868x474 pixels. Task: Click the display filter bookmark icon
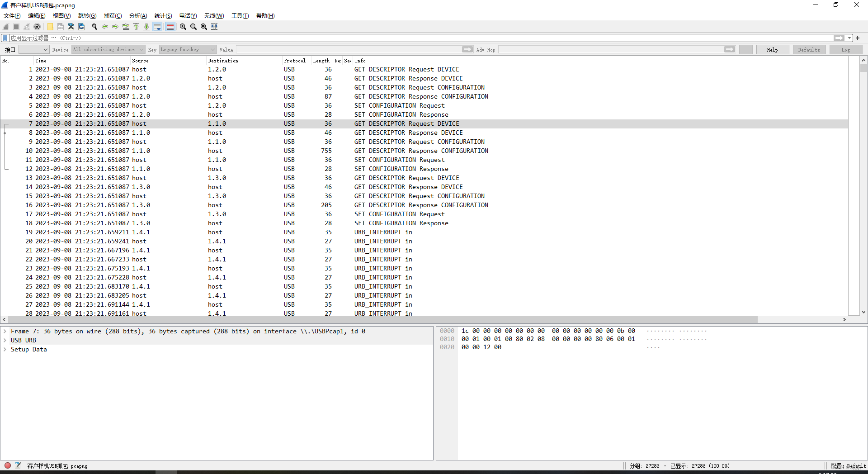pos(5,38)
